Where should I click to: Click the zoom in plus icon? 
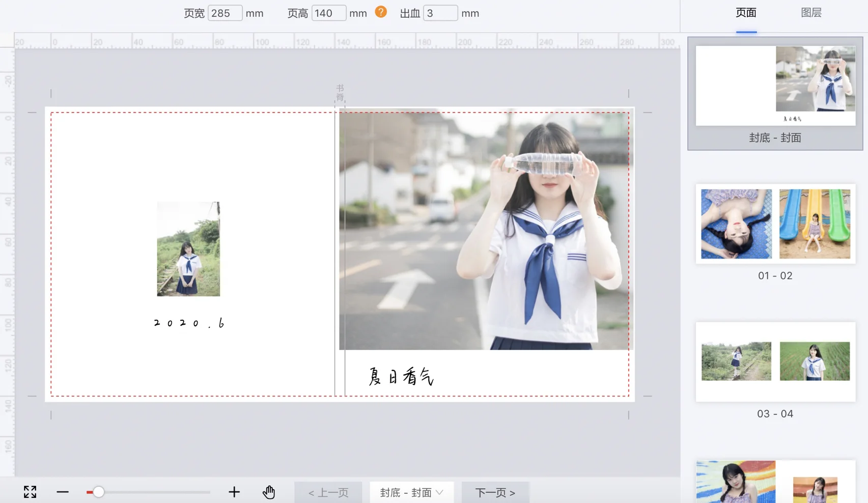pos(234,492)
